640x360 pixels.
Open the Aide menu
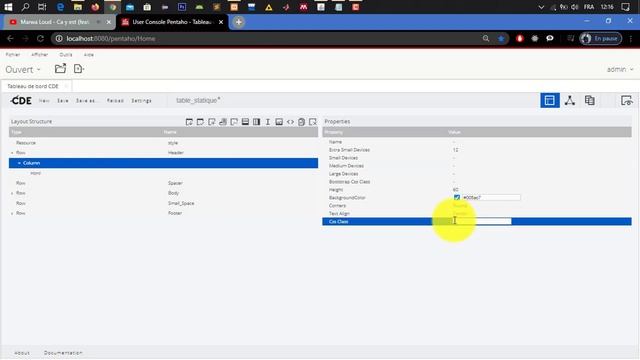[x=89, y=55]
